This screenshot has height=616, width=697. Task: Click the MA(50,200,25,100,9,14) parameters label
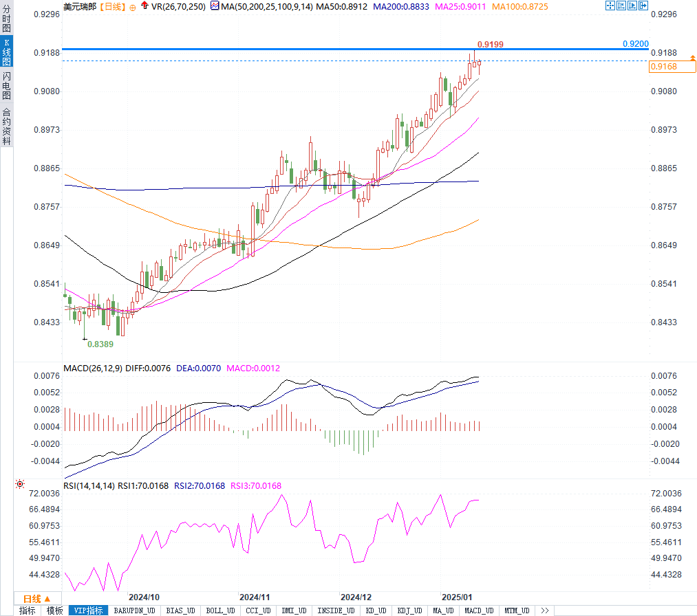click(x=267, y=7)
